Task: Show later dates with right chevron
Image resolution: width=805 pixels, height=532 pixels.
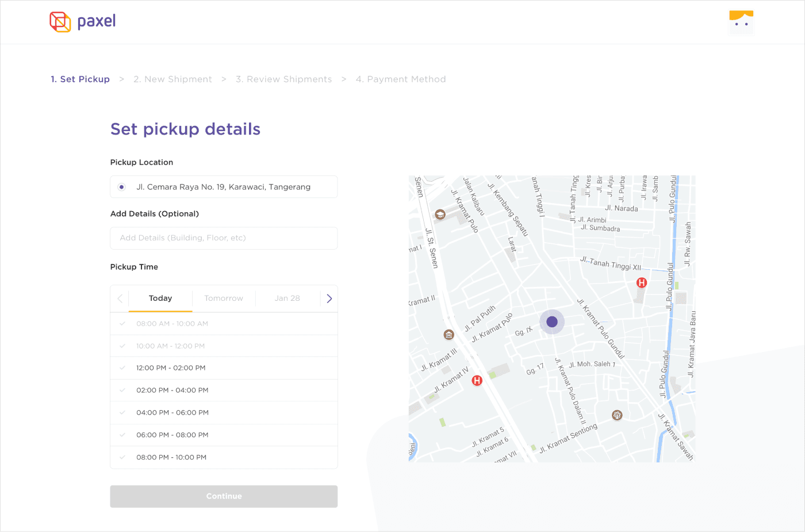Action: 329,298
